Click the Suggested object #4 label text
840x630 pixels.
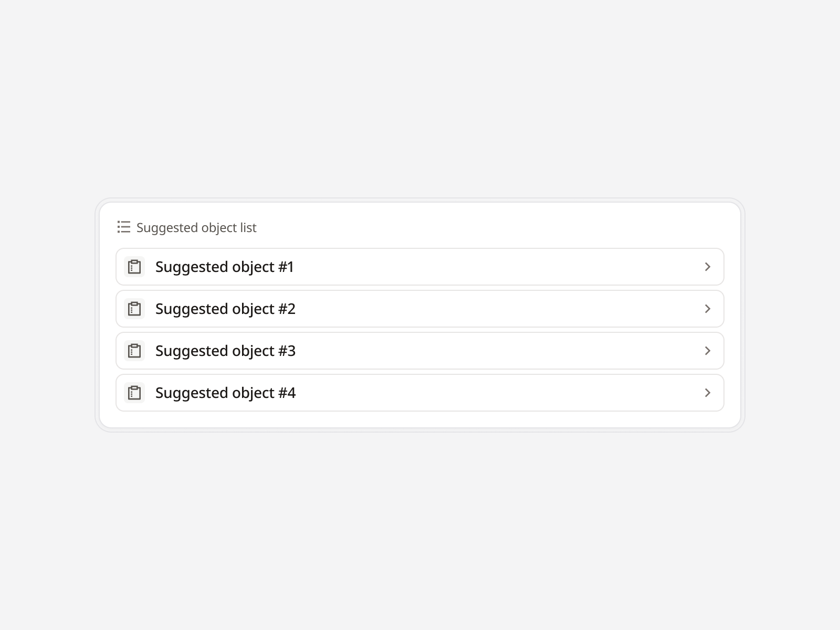[x=225, y=393]
